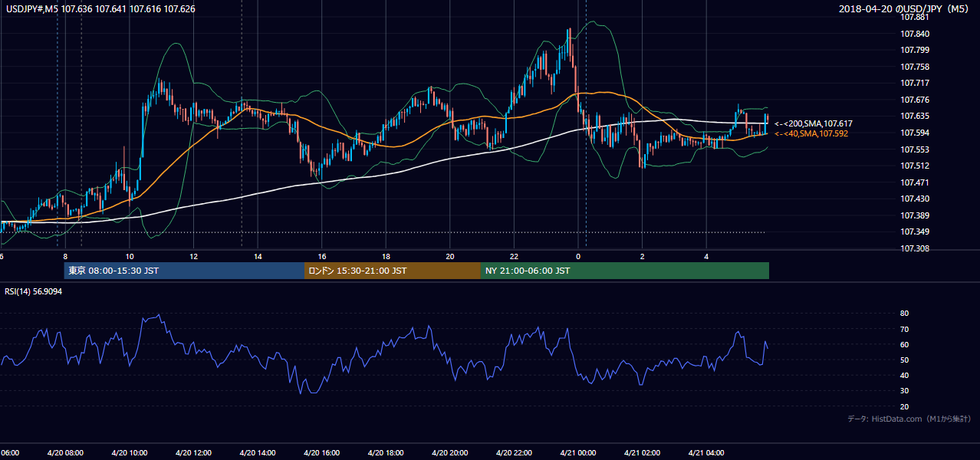Click RSI axis level 80
The height and width of the screenshot is (460, 980).
tap(904, 314)
